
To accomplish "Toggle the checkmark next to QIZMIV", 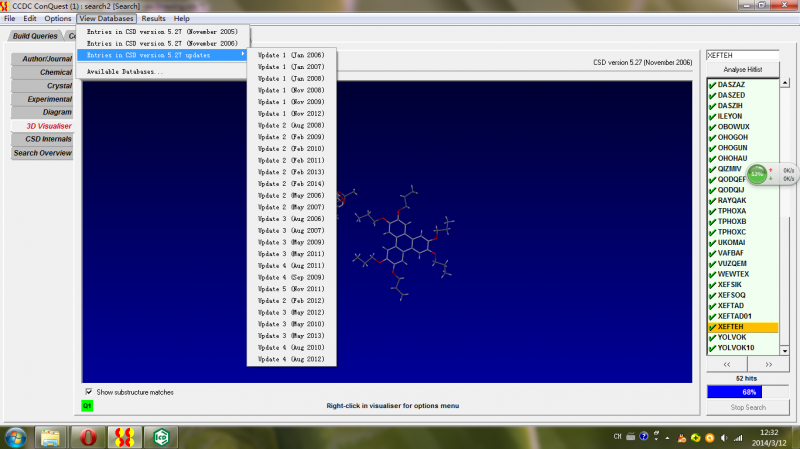I will (x=713, y=169).
